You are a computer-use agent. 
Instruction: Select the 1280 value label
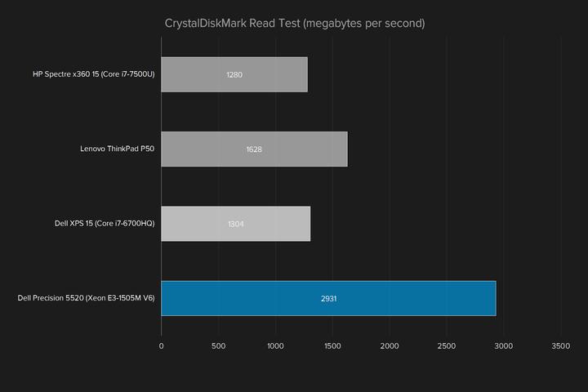(x=234, y=75)
